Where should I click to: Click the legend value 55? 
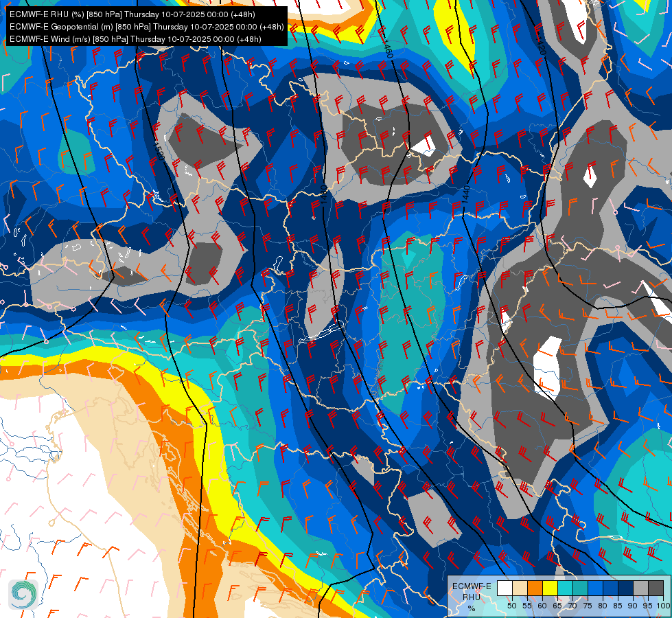527,606
